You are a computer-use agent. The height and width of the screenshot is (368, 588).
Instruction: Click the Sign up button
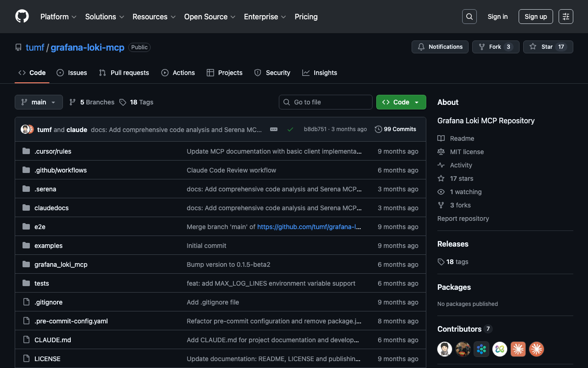coord(535,17)
